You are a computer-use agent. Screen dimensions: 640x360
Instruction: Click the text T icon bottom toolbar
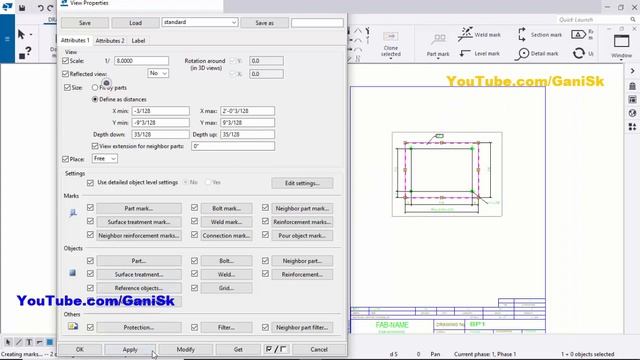(x=29, y=342)
